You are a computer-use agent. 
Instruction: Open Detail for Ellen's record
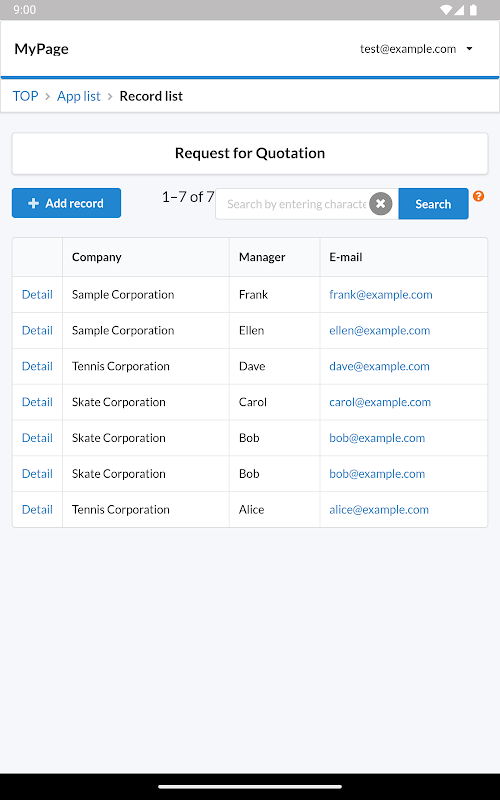click(x=37, y=330)
